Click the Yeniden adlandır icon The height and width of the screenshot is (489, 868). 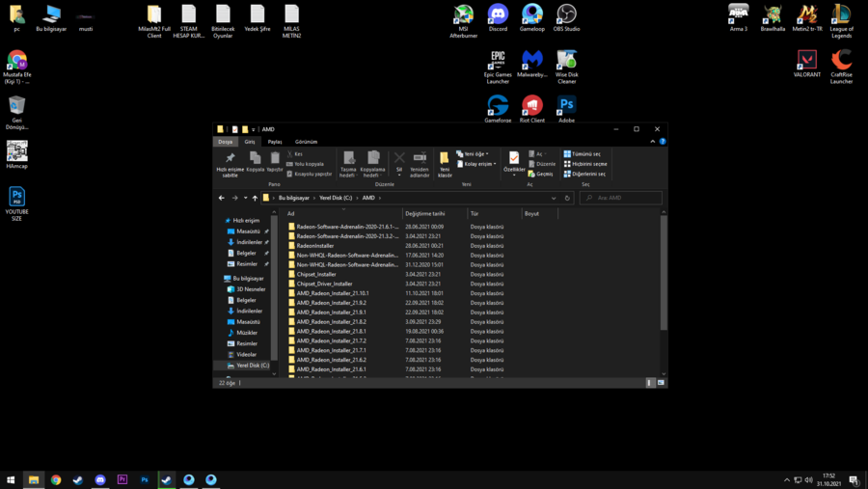420,158
